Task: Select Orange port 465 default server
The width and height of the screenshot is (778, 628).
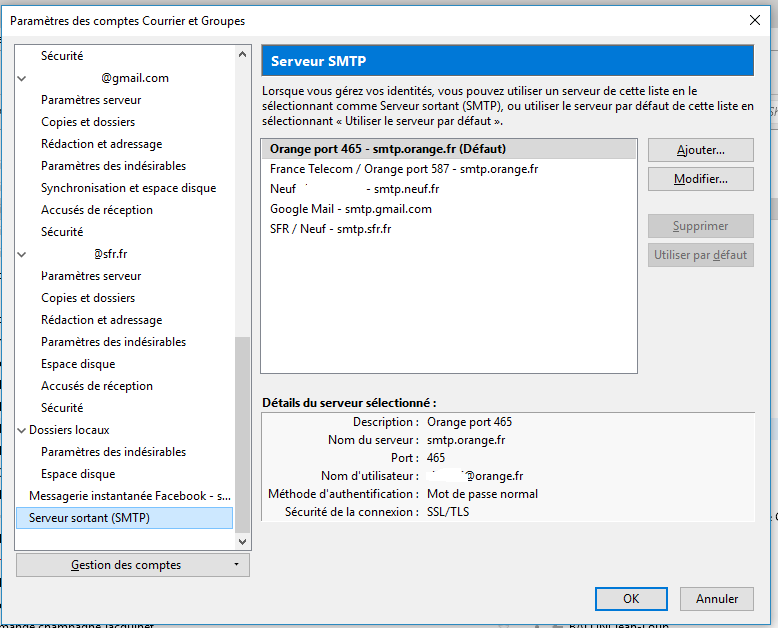Action: pos(387,149)
